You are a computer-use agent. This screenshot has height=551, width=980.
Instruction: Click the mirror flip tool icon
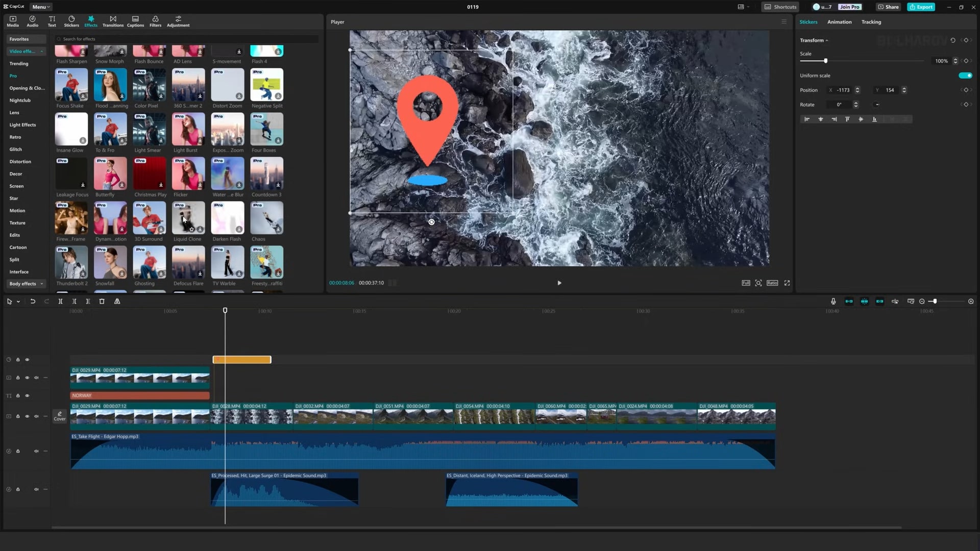point(117,302)
